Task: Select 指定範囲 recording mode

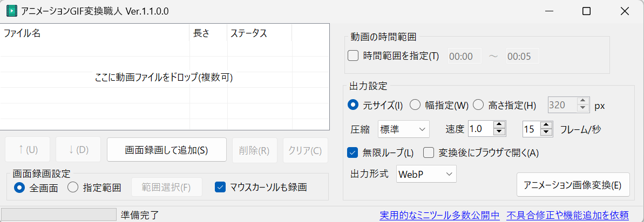Action: tap(73, 188)
